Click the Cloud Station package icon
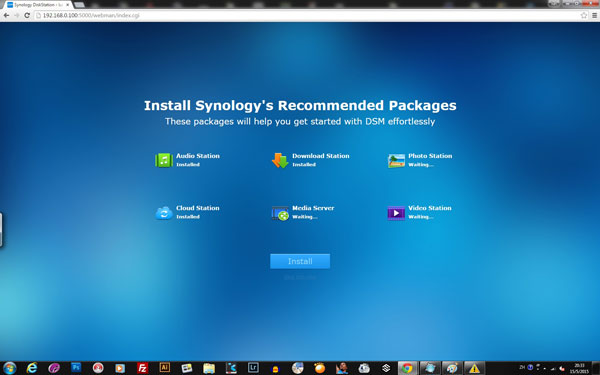Screen dimensions: 600x375 tap(164, 213)
